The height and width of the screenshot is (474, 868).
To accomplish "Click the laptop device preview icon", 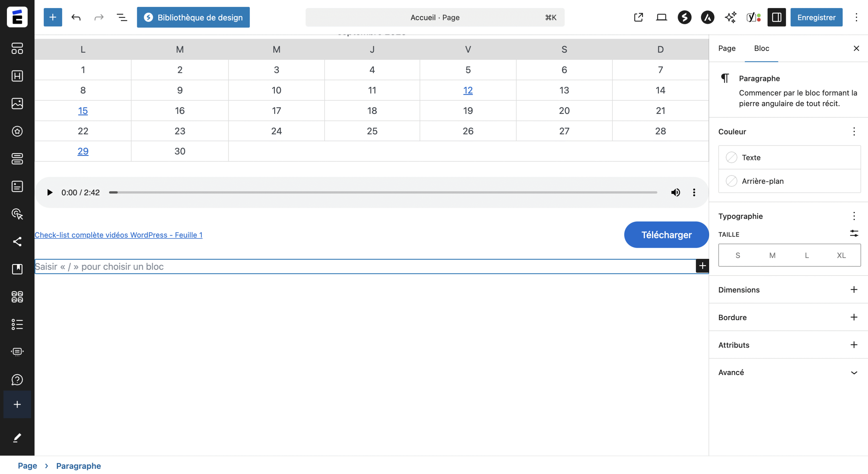I will pyautogui.click(x=661, y=17).
